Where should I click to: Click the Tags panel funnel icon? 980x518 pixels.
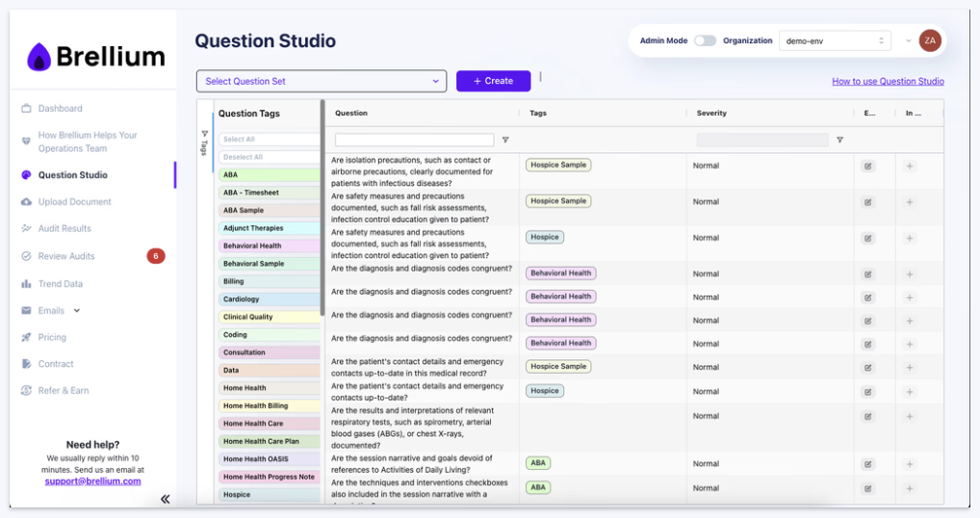point(204,134)
